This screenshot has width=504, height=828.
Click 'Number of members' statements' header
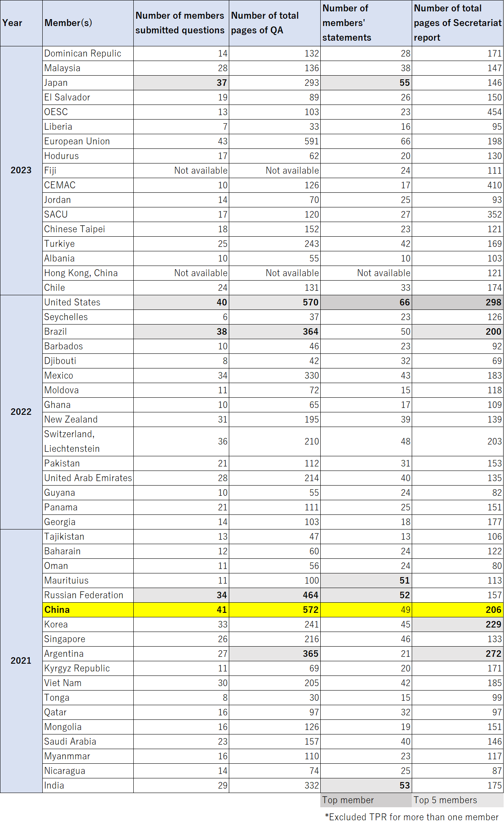[366, 23]
